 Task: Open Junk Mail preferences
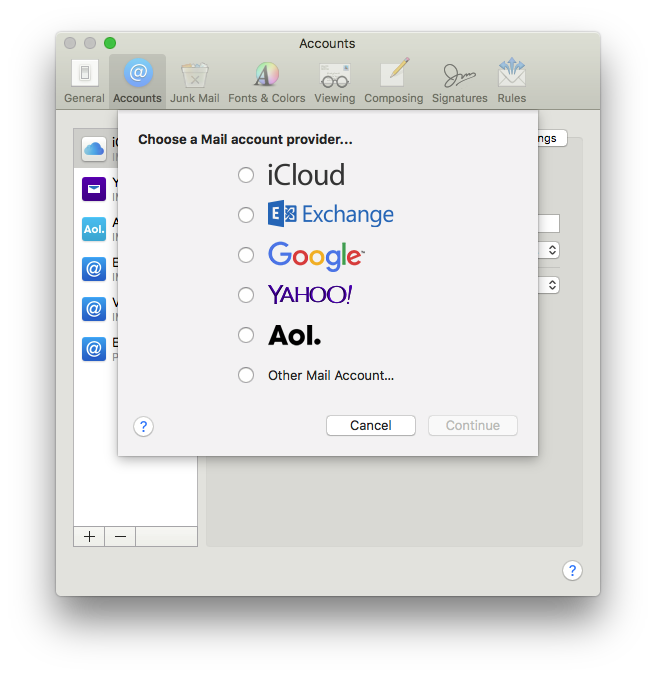194,81
